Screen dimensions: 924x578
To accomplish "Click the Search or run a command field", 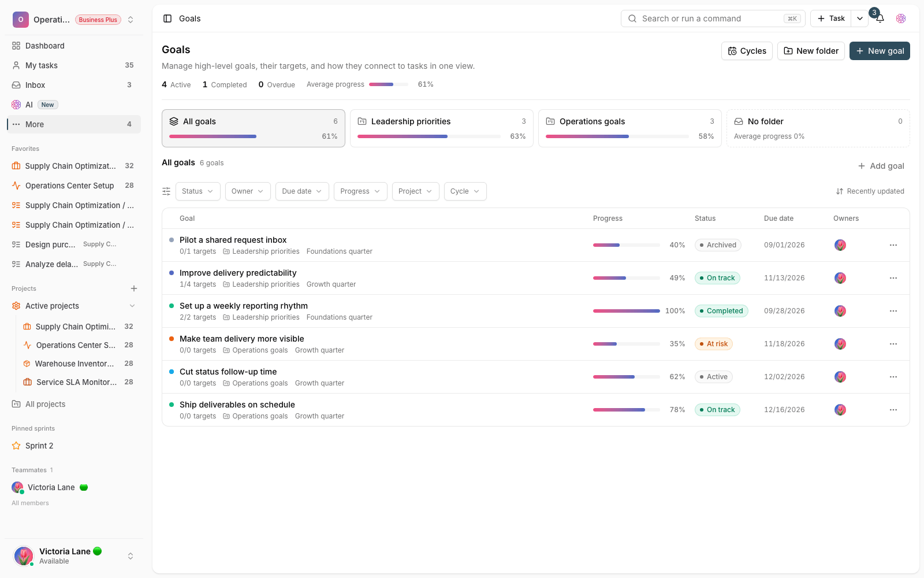I will [713, 18].
